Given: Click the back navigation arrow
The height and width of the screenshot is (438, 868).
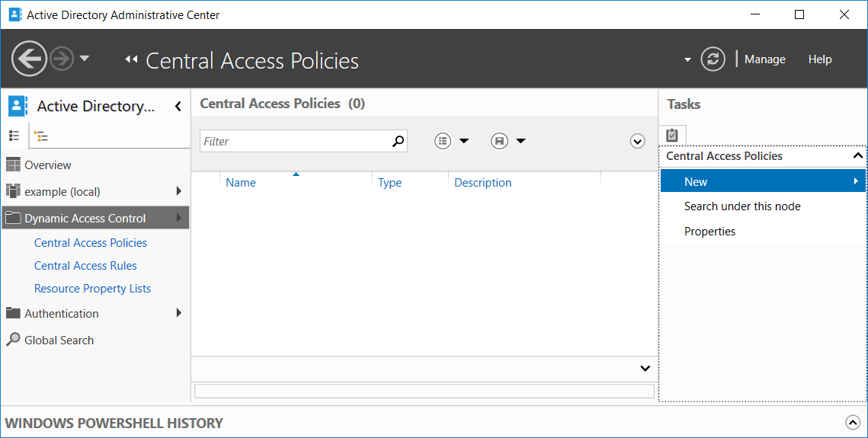Looking at the screenshot, I should coord(29,59).
